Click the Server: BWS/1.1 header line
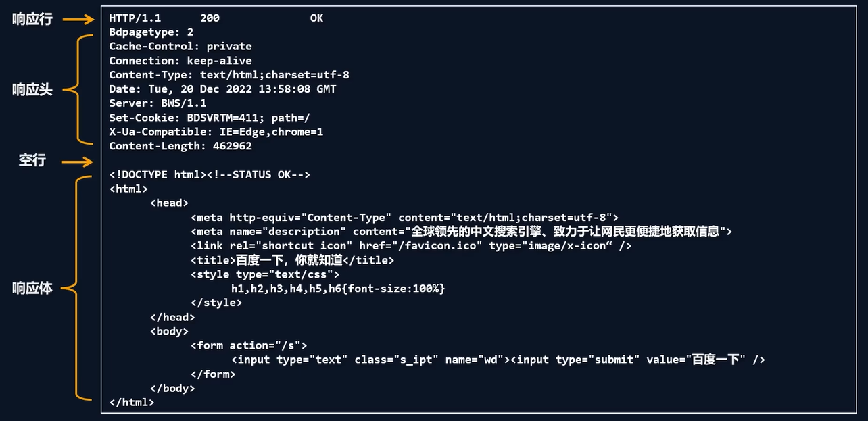Image resolution: width=868 pixels, height=421 pixels. [x=158, y=103]
